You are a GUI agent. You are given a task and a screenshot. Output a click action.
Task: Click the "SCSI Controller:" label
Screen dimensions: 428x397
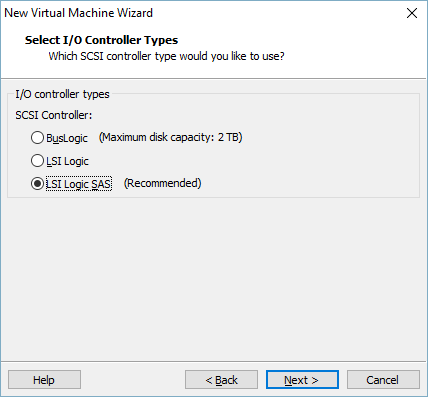tap(54, 115)
